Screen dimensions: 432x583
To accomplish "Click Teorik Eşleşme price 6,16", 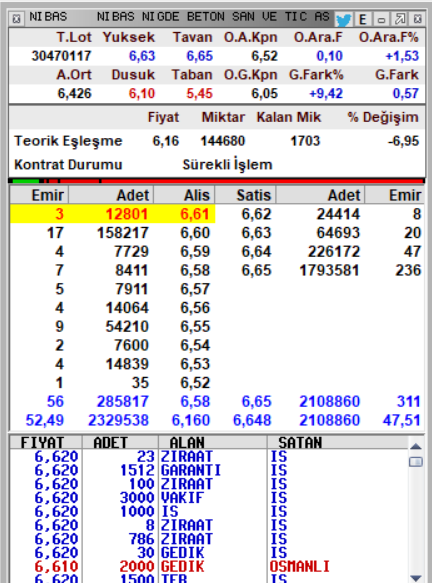I will (x=166, y=141).
